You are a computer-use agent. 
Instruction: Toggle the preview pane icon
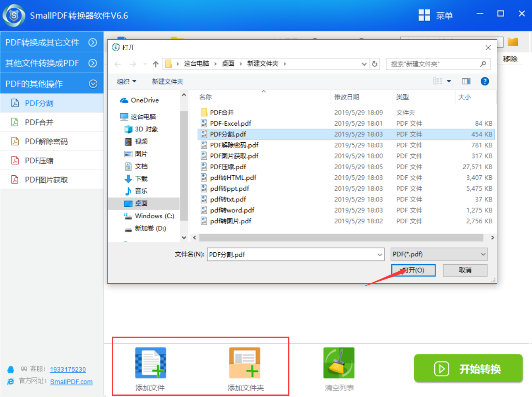[466, 81]
